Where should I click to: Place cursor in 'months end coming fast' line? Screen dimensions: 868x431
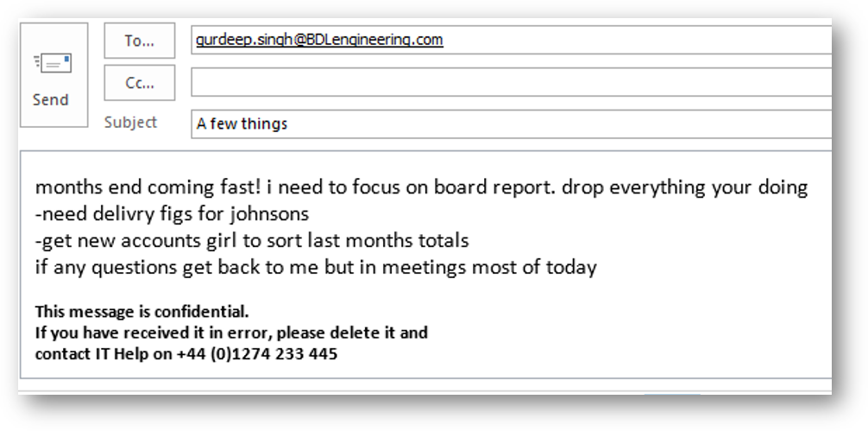(x=421, y=187)
